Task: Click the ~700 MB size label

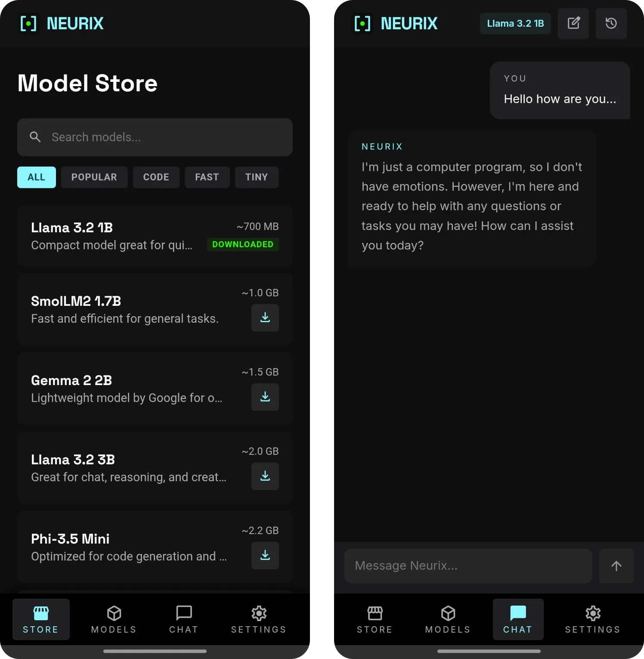Action: (x=257, y=227)
